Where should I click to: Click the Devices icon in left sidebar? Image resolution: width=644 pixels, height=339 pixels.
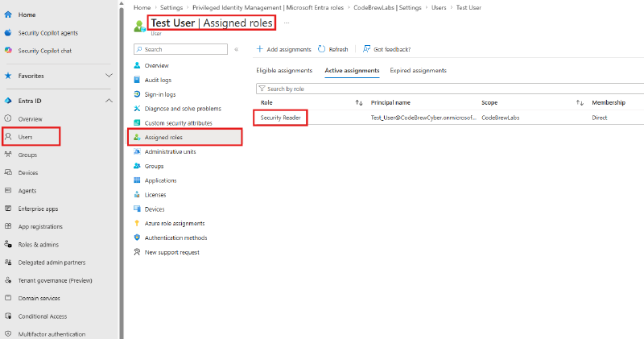pos(8,172)
